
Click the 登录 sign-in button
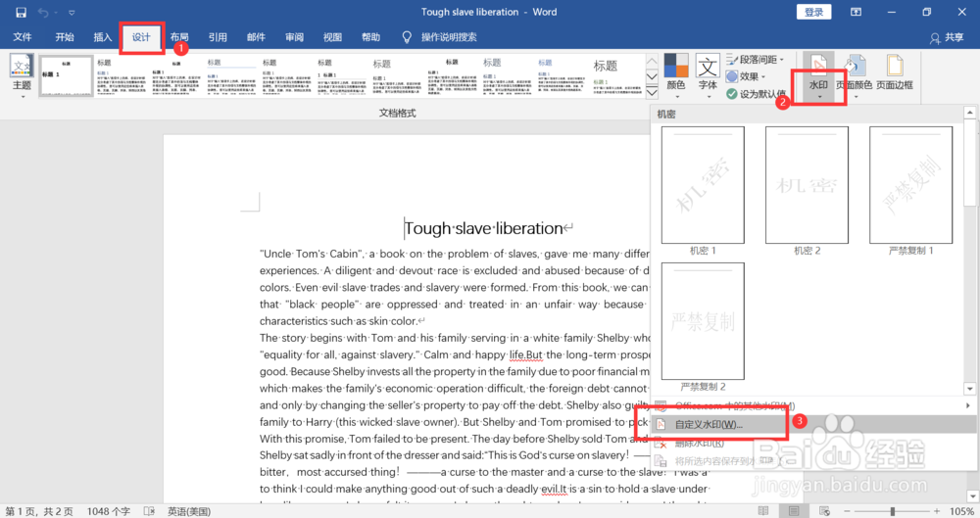pos(813,12)
